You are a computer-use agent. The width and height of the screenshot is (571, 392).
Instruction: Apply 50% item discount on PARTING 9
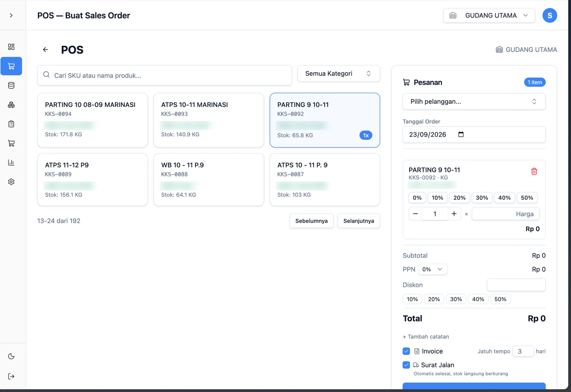(x=527, y=198)
